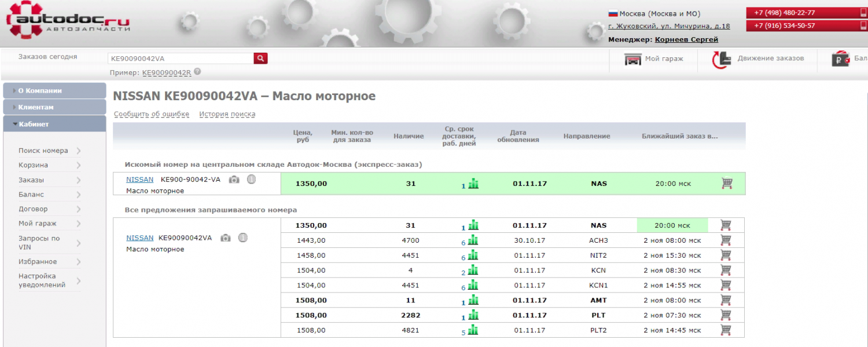Open delivery statistics chart for AMT row
The width and height of the screenshot is (868, 347).
tap(473, 300)
